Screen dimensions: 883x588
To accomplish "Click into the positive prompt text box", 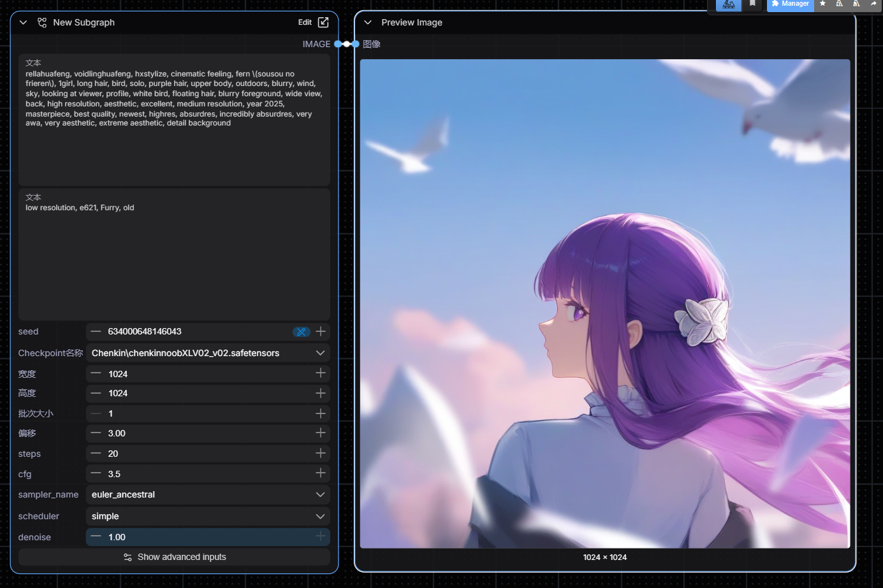I will [174, 120].
